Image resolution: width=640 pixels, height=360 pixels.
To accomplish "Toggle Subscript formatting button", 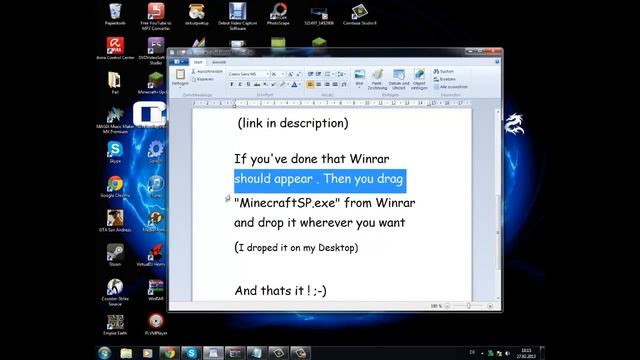I will [265, 84].
